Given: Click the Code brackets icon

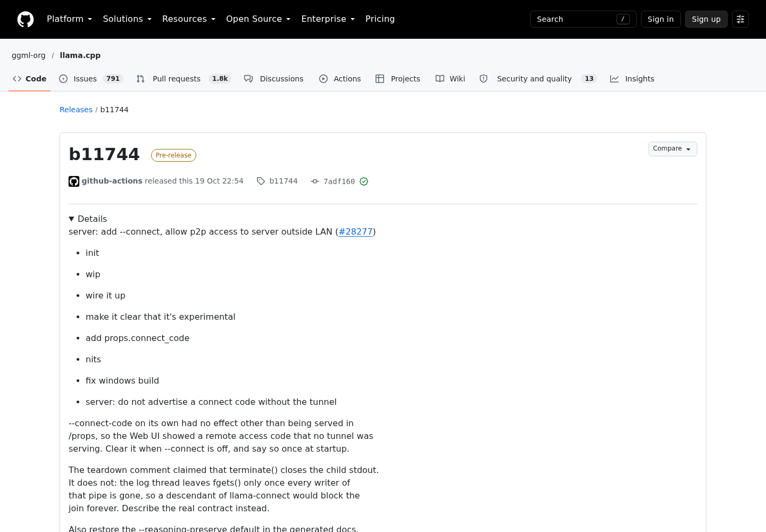Looking at the screenshot, I should pos(17,79).
